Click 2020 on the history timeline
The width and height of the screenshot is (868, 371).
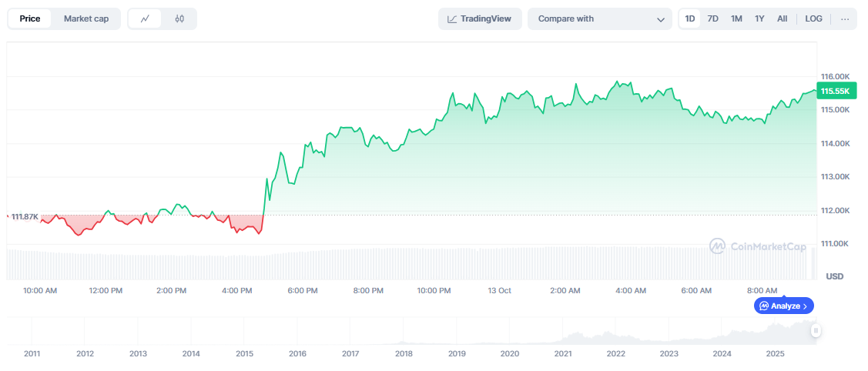click(x=510, y=353)
